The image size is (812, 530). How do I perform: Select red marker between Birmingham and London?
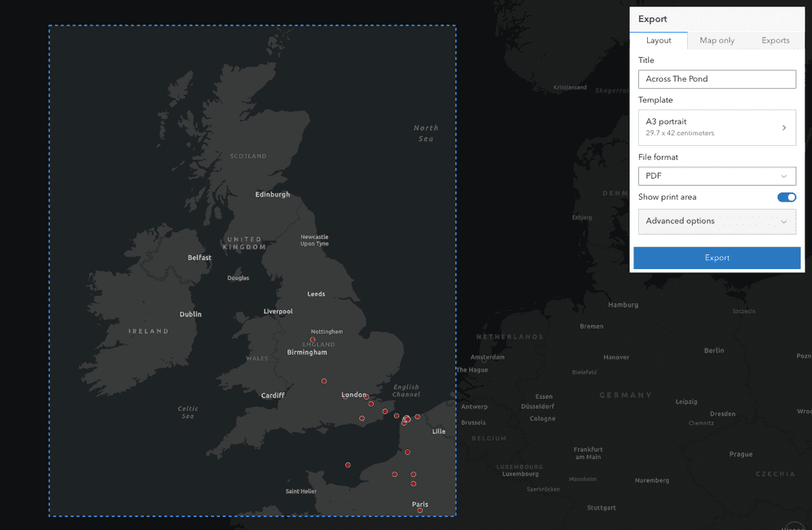pos(324,381)
